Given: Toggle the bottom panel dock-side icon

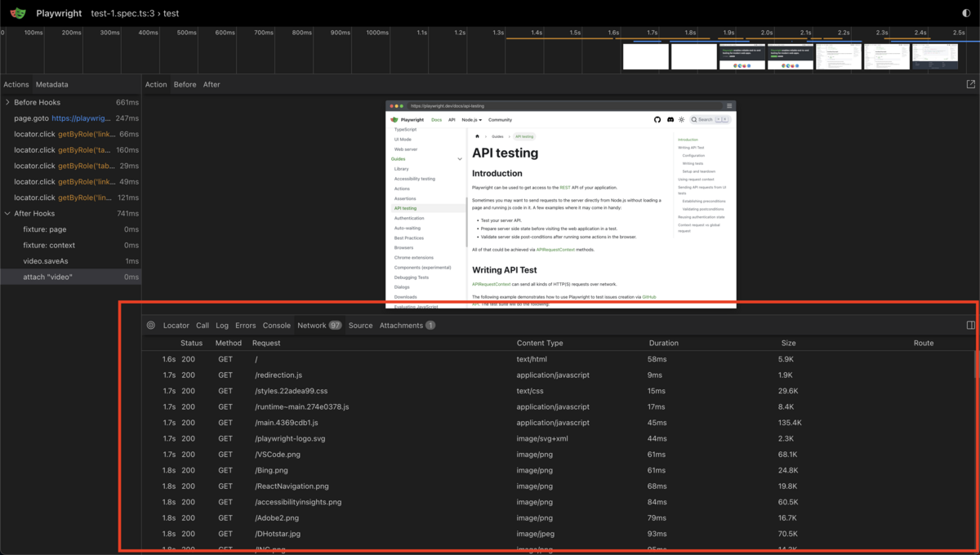Looking at the screenshot, I should coord(970,325).
